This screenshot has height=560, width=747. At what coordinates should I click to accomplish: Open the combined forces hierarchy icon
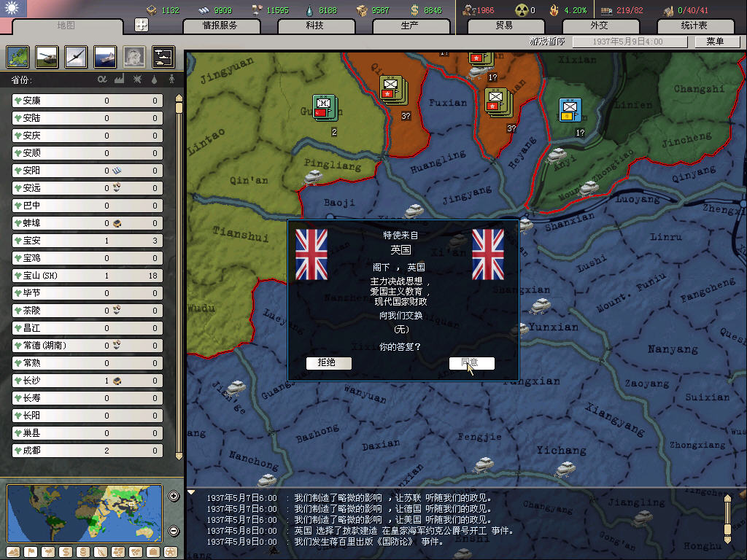click(163, 57)
